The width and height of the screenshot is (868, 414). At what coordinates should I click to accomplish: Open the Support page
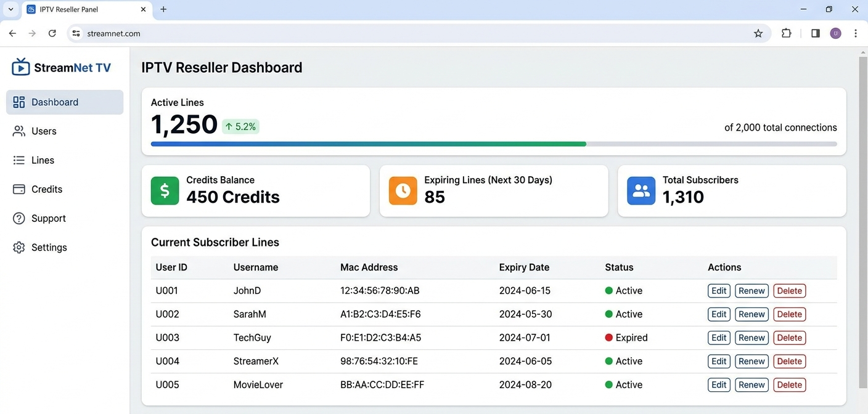coord(65,218)
